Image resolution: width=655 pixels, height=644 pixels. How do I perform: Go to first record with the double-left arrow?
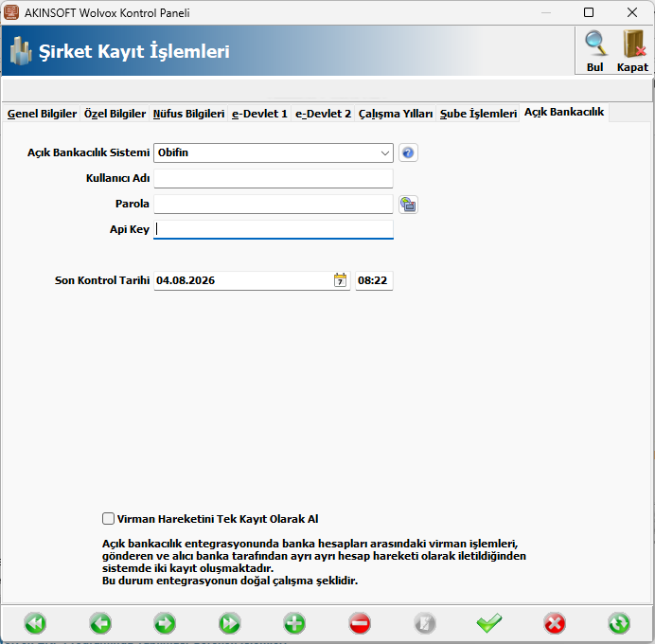click(35, 623)
